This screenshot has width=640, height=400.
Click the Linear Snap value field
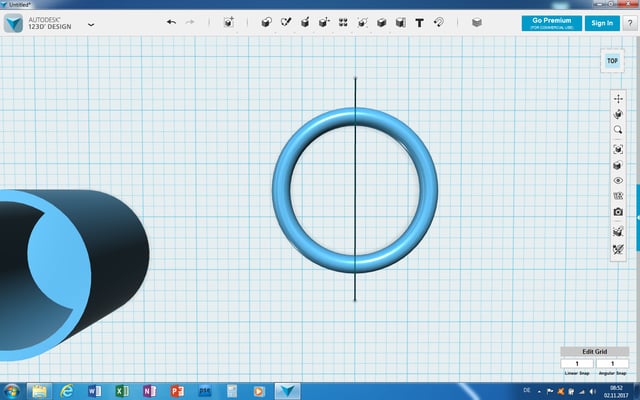tap(577, 363)
